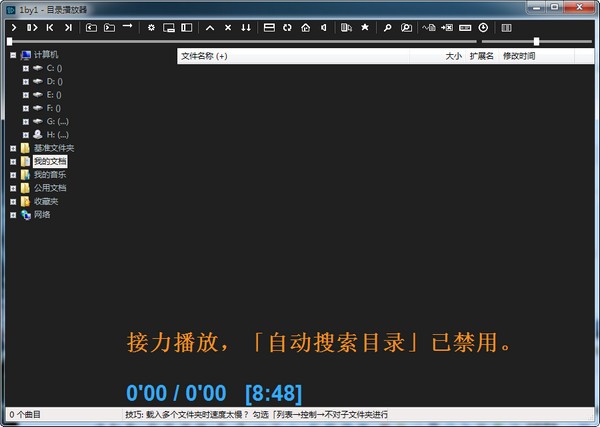This screenshot has height=427, width=600.
Task: Toggle the repeat loop icon
Action: click(x=287, y=27)
